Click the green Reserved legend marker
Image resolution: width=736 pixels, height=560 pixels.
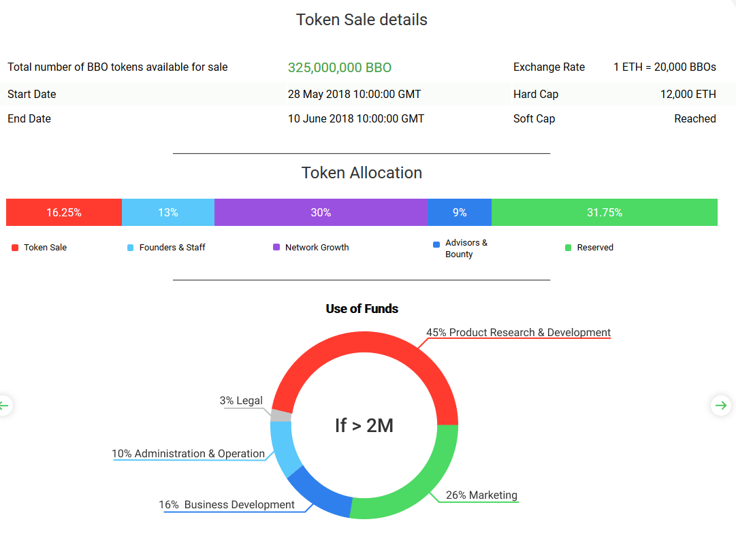pyautogui.click(x=569, y=248)
